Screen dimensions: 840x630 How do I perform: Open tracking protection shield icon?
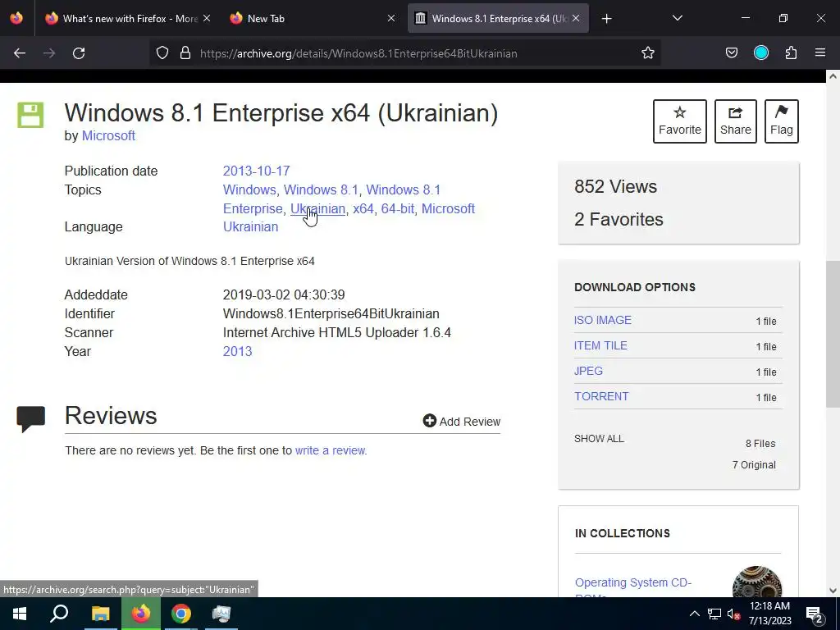[x=162, y=53]
